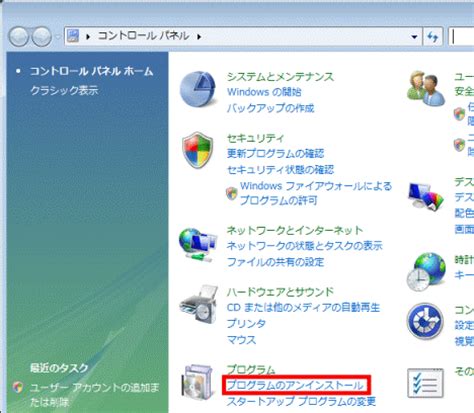Screen dimensions: 474x413
Task: Click the Ease of Access blue clock icon
Action: (425, 321)
